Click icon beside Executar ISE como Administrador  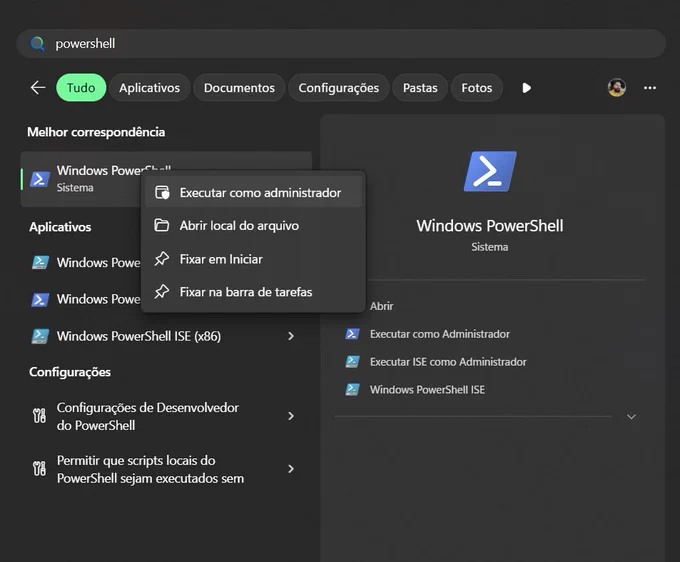352,362
